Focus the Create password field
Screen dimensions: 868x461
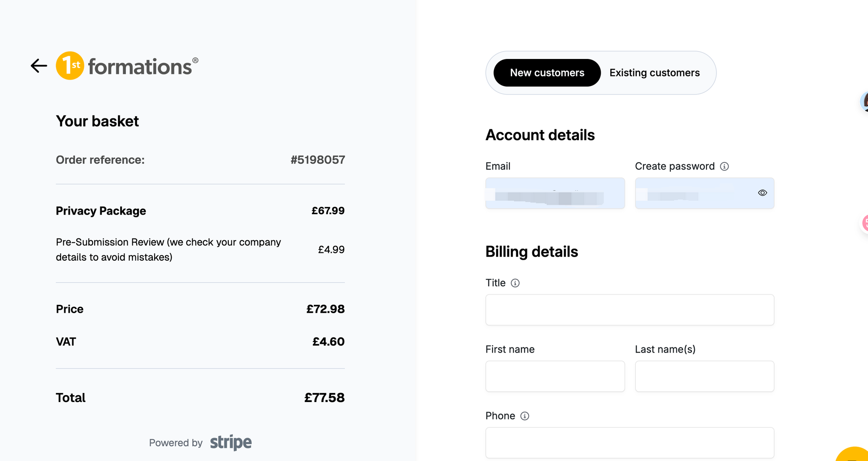[704, 193]
